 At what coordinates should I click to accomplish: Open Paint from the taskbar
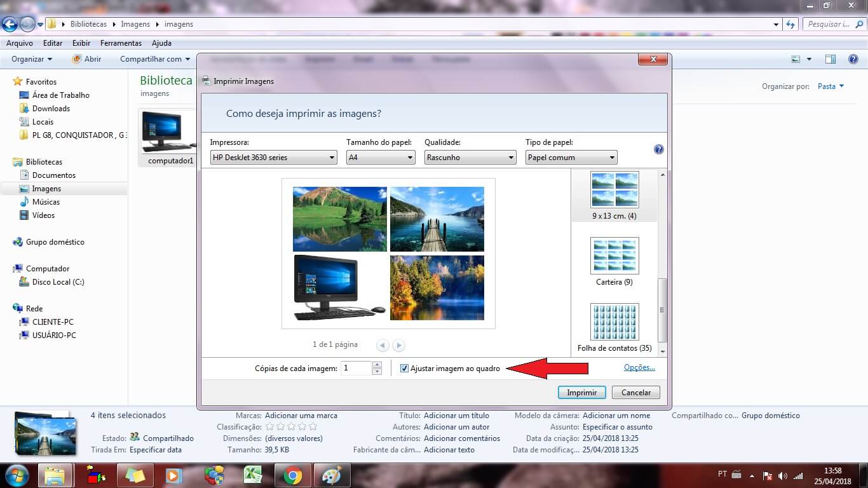331,475
